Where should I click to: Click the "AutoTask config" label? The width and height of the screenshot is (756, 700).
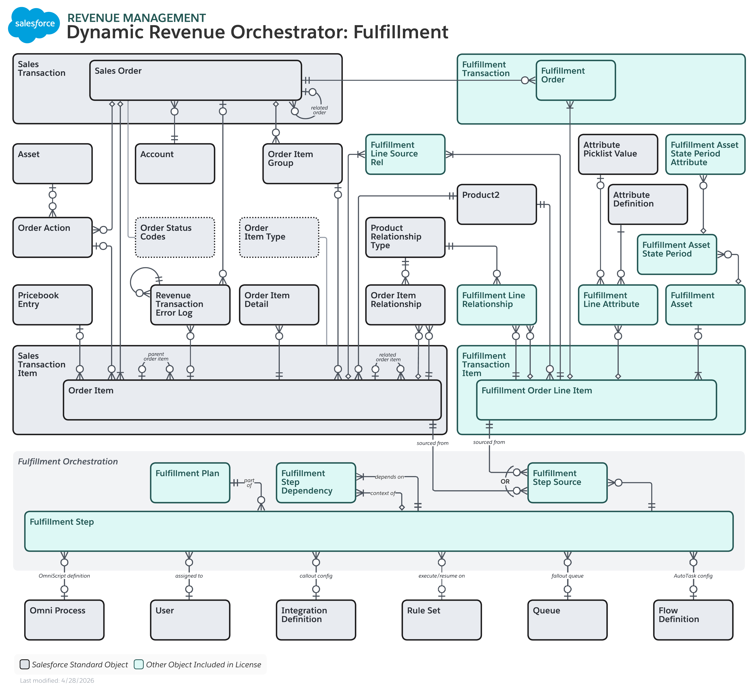(x=693, y=576)
